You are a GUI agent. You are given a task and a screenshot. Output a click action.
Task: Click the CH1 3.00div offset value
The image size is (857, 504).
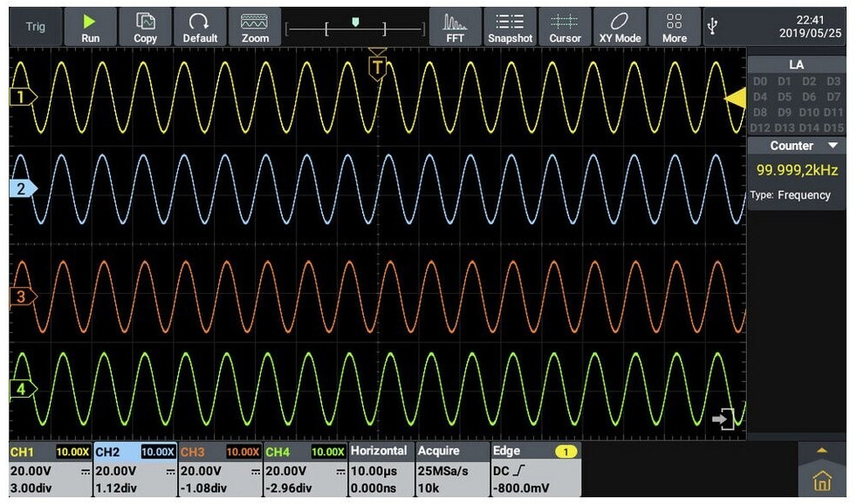[31, 487]
